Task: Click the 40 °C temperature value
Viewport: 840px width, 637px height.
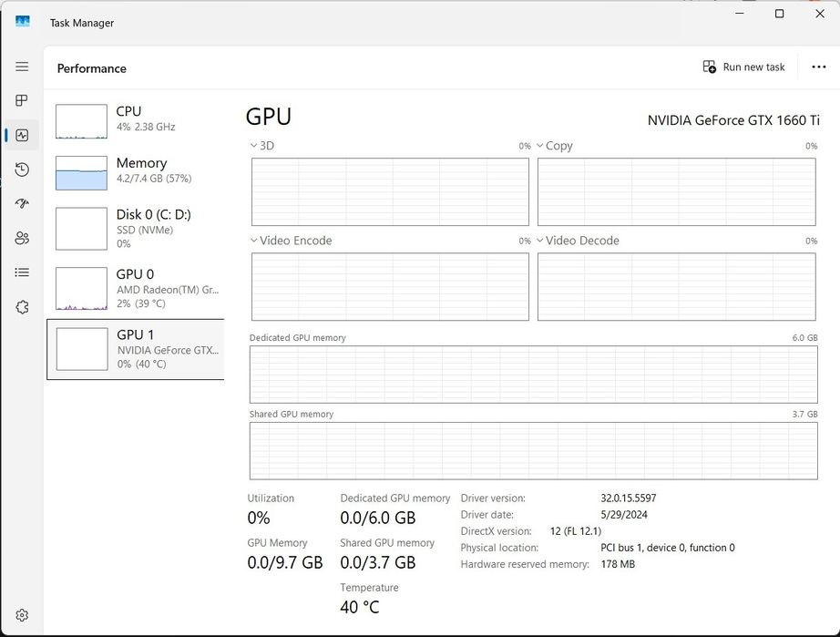Action: pos(360,607)
